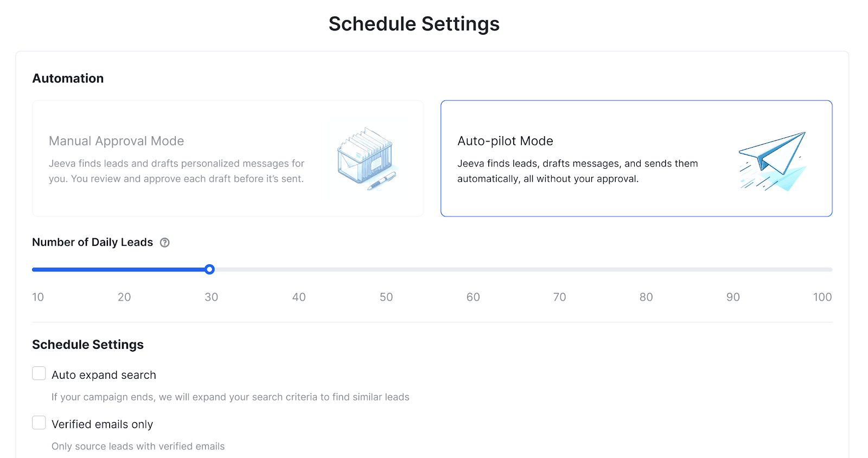Click the slider tick label 20
This screenshot has width=868, height=458.
(124, 297)
